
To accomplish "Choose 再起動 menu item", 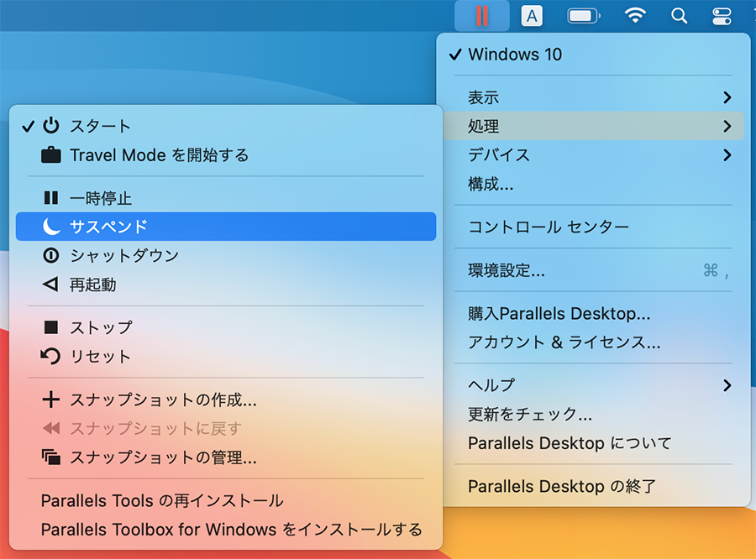I will [226, 285].
